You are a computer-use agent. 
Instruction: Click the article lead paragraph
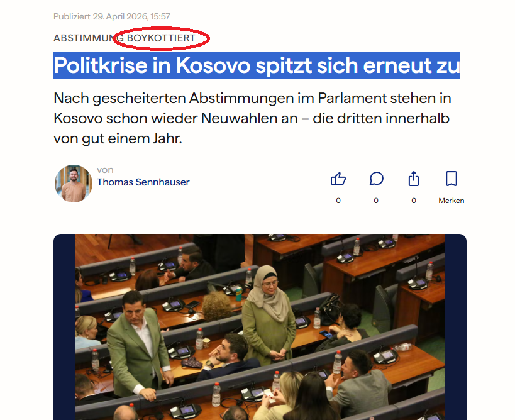(x=252, y=118)
